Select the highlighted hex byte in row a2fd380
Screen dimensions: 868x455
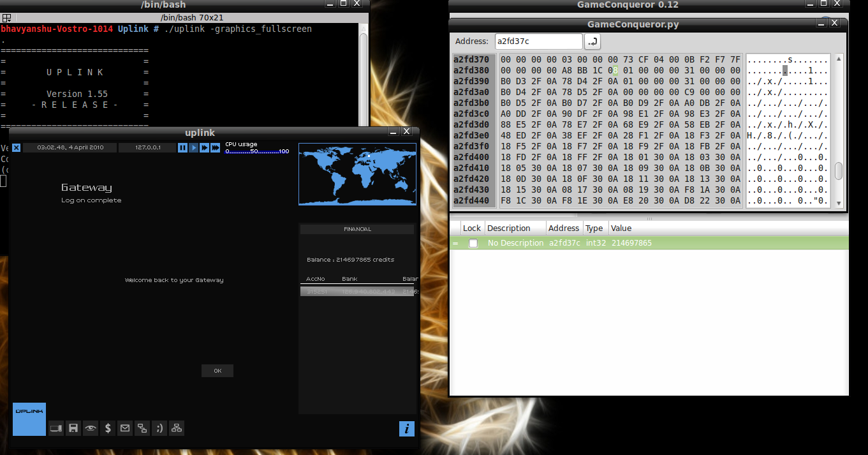pyautogui.click(x=616, y=70)
